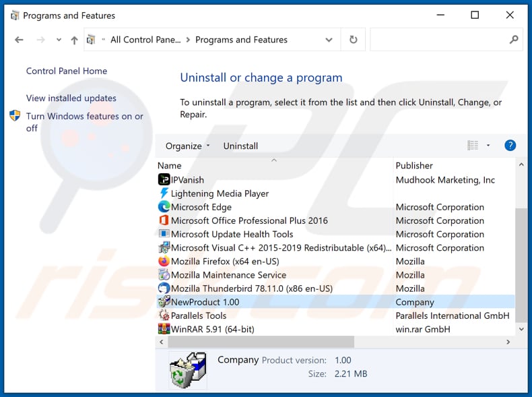Click the horizontal scrollbar left arrow

point(162,342)
